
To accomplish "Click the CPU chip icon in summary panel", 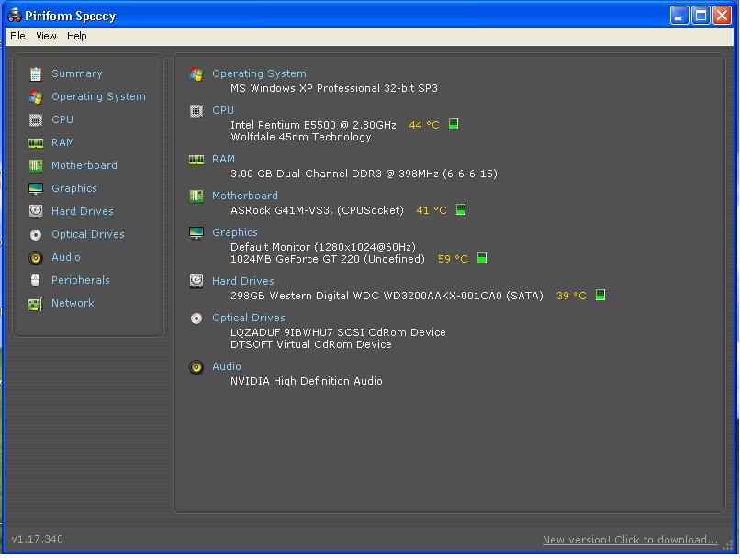I will click(196, 111).
